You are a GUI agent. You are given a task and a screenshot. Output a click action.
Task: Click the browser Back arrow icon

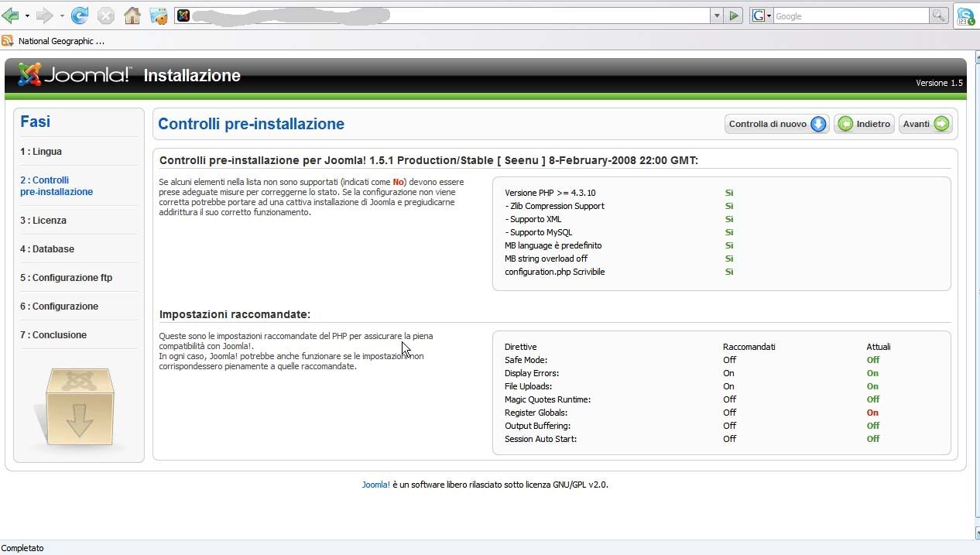point(10,15)
